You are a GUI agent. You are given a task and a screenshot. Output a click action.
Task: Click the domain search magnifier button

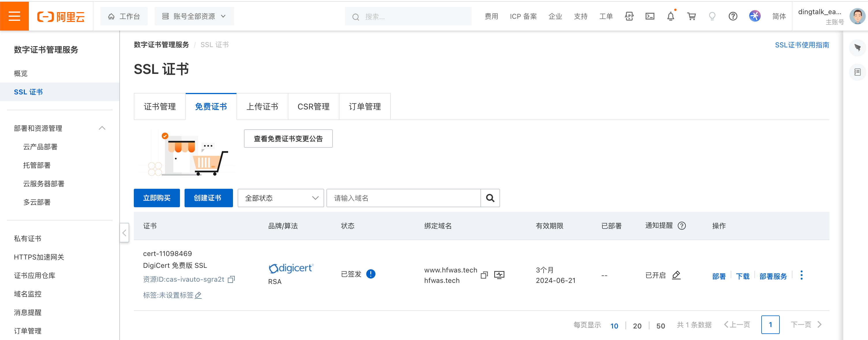tap(490, 198)
